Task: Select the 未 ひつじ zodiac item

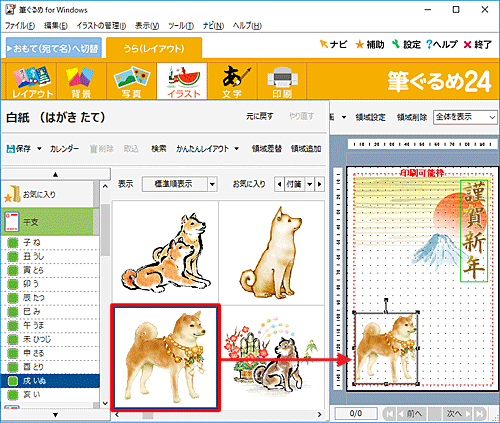Action: (50, 339)
